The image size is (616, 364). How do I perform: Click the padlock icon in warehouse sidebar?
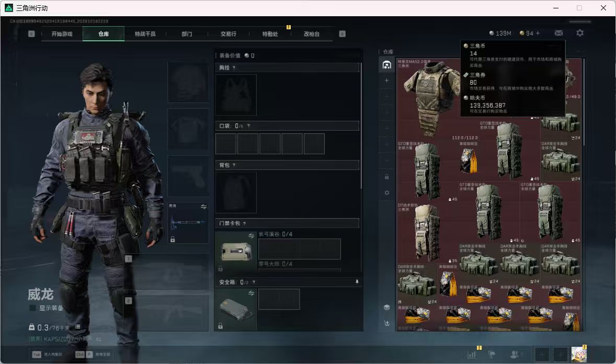pos(386,177)
